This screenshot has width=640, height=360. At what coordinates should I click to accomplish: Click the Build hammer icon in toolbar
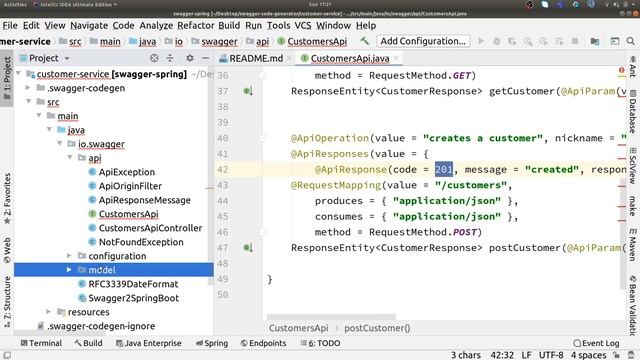[364, 41]
